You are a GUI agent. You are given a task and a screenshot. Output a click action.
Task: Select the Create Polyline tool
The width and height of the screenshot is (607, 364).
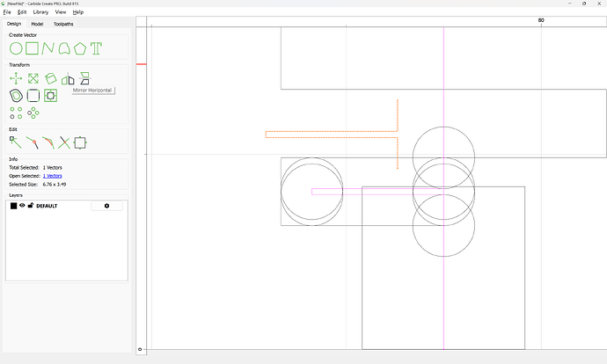[48, 48]
